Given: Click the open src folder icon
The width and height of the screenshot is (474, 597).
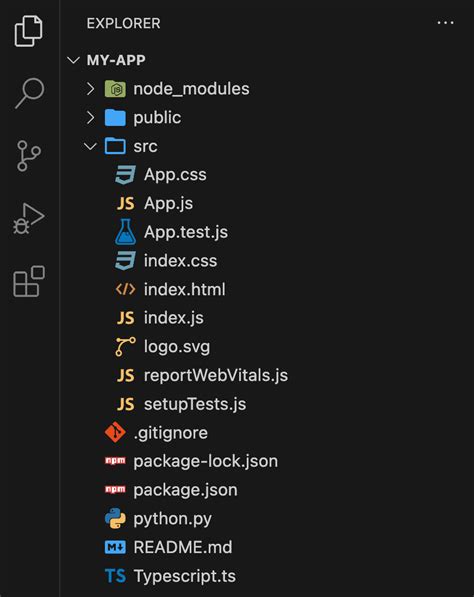Looking at the screenshot, I should pos(115,146).
